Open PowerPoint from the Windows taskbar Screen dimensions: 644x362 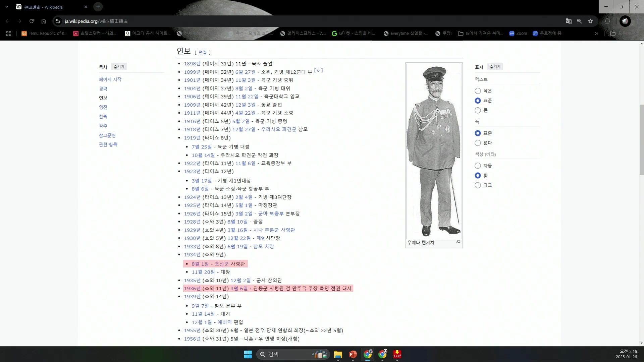[x=353, y=354]
